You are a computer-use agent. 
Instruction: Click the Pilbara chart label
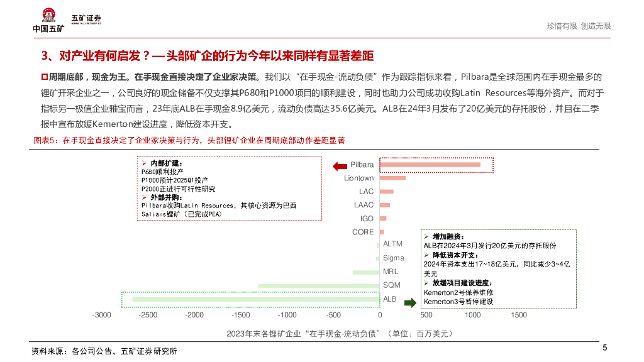[x=362, y=165]
